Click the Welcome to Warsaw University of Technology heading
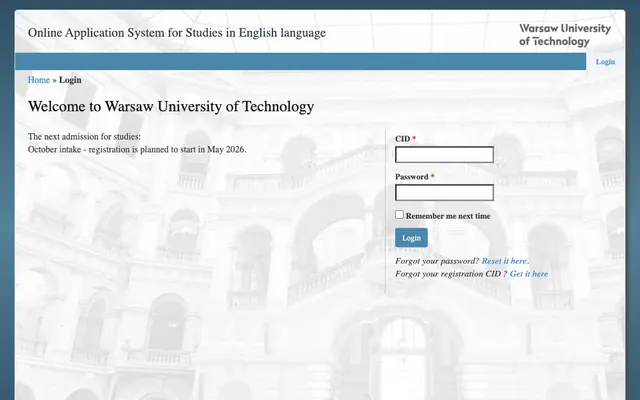 (x=171, y=107)
